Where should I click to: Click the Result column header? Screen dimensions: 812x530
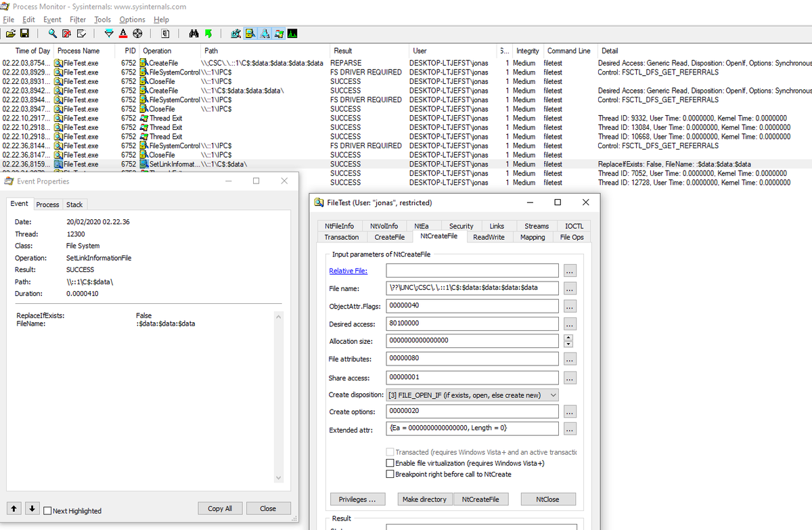369,51
